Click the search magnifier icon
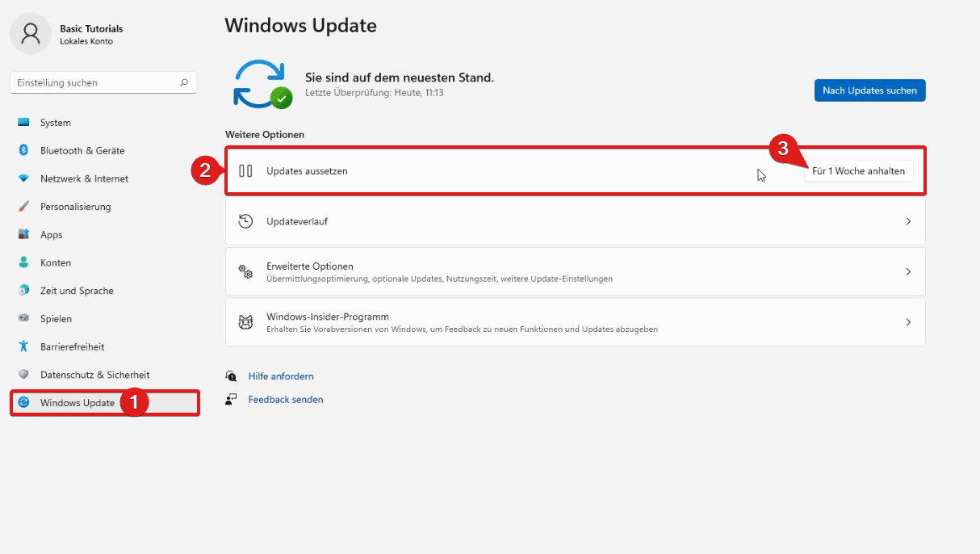 point(184,82)
